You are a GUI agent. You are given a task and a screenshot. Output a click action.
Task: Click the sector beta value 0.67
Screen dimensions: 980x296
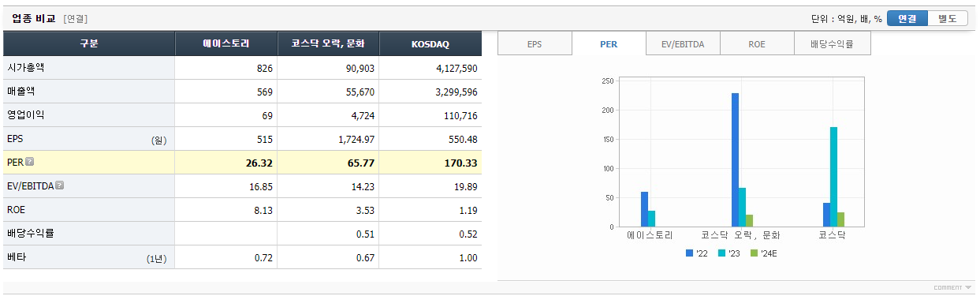pyautogui.click(x=365, y=258)
